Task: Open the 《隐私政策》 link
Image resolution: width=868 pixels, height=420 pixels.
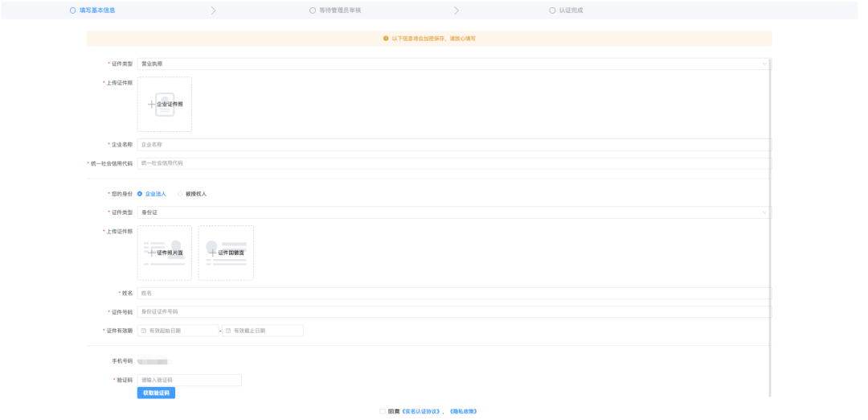Action: tap(464, 411)
